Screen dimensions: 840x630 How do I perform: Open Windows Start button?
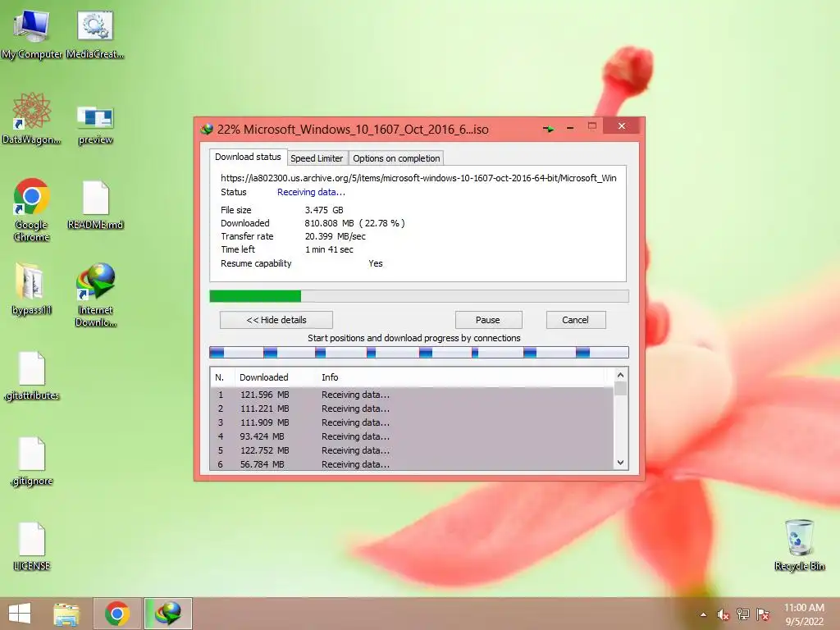click(20, 614)
